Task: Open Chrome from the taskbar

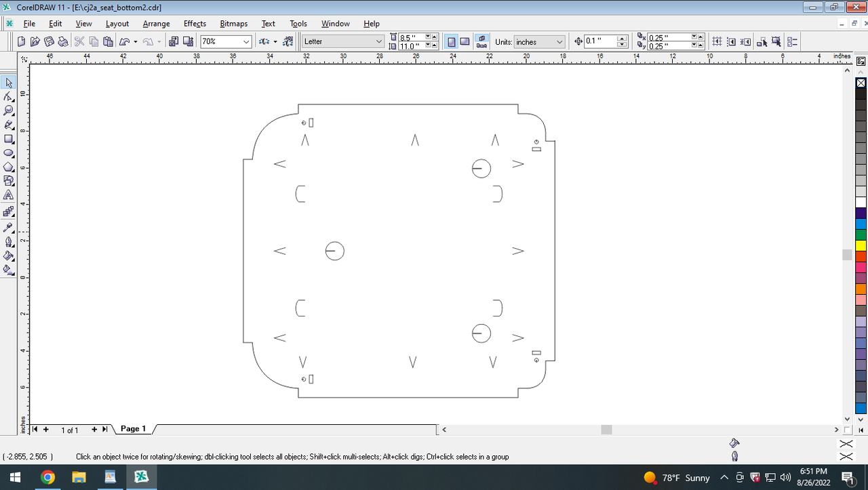Action: (47, 477)
